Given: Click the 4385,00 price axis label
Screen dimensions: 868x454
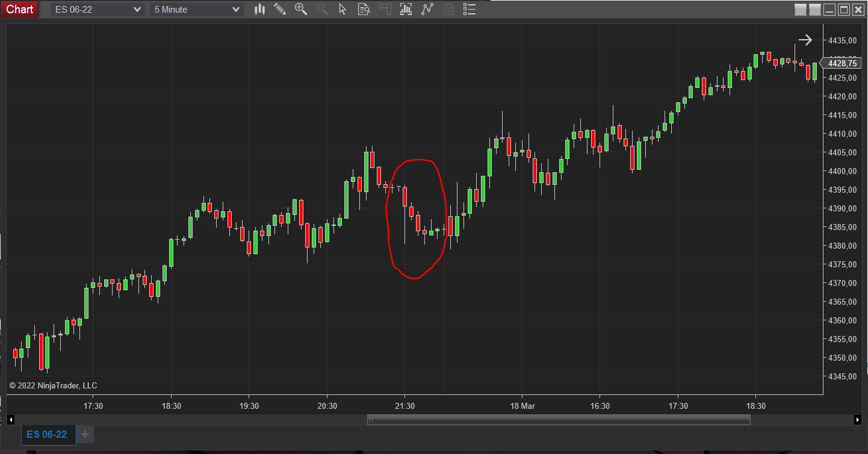Looking at the screenshot, I should tap(842, 227).
